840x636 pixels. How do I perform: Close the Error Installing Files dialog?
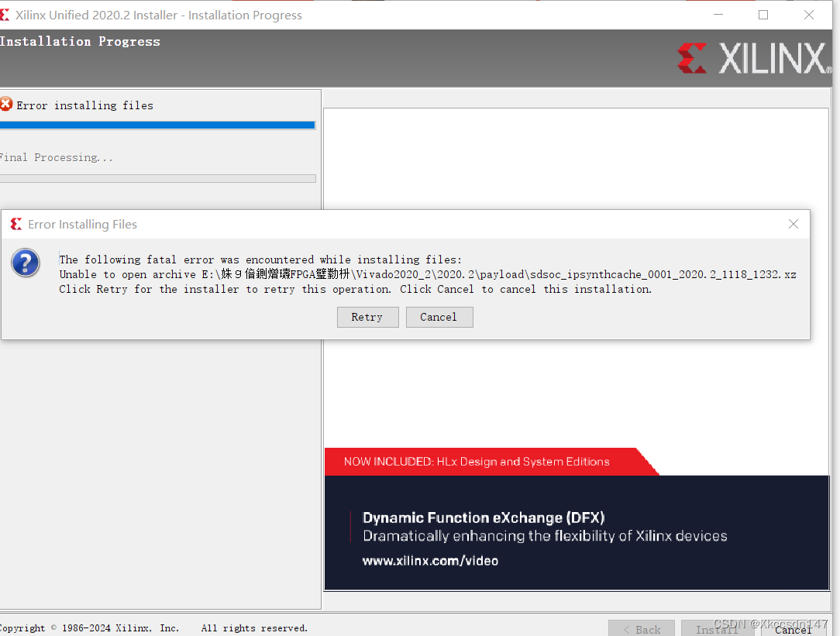(794, 224)
